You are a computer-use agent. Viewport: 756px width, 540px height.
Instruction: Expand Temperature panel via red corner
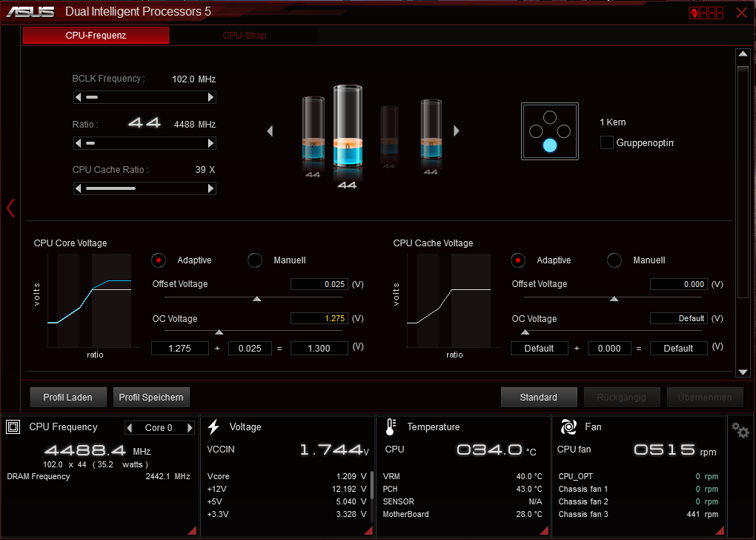click(544, 530)
